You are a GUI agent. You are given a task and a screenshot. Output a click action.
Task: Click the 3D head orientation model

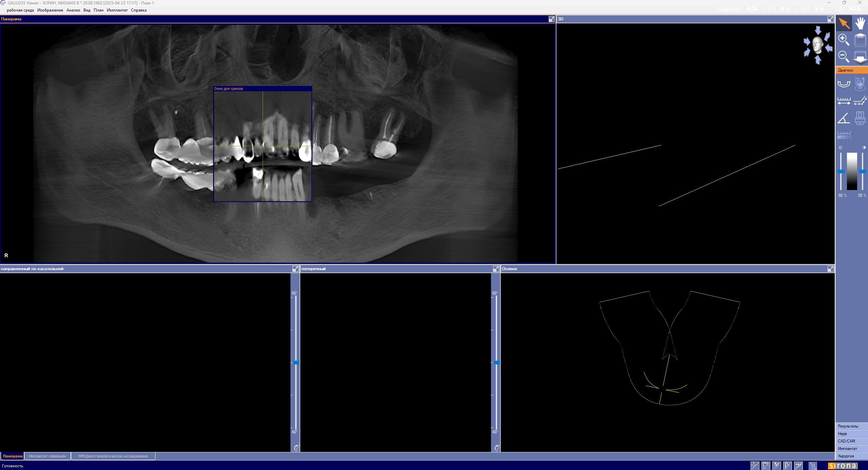(x=817, y=45)
